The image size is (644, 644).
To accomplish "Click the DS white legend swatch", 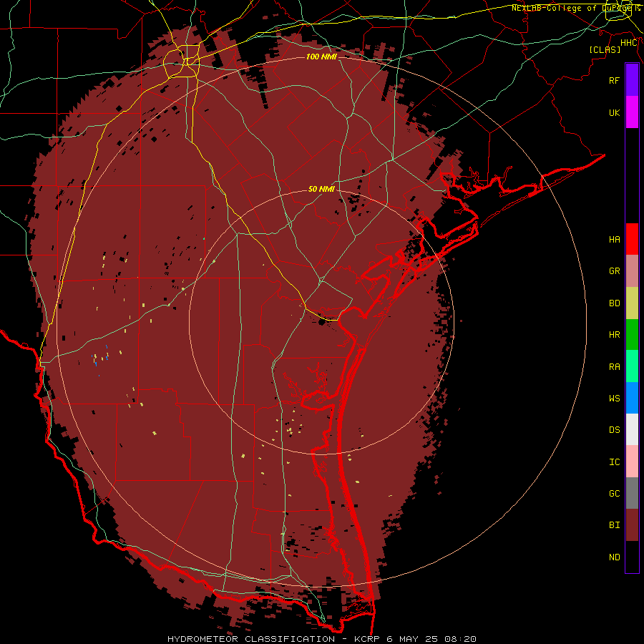I will click(x=632, y=429).
